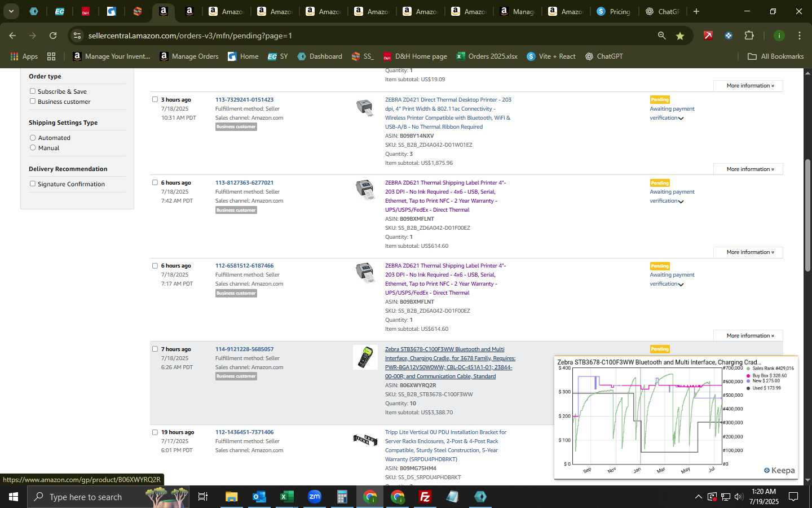The width and height of the screenshot is (812, 508).
Task: Open the Chrome three-dot menu
Action: (799, 36)
